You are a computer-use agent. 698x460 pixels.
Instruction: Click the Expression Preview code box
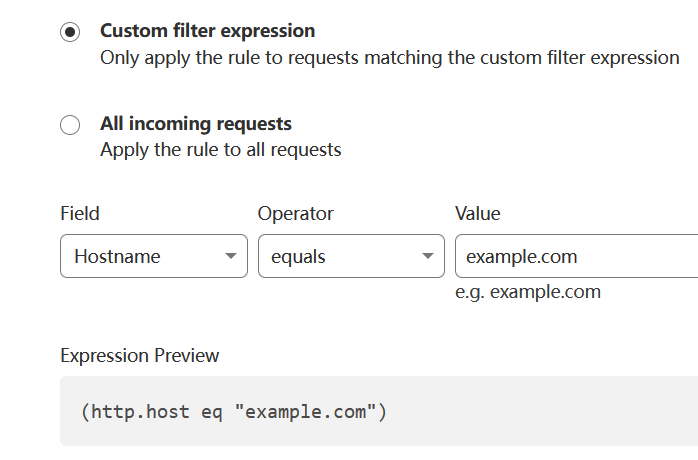tap(379, 411)
